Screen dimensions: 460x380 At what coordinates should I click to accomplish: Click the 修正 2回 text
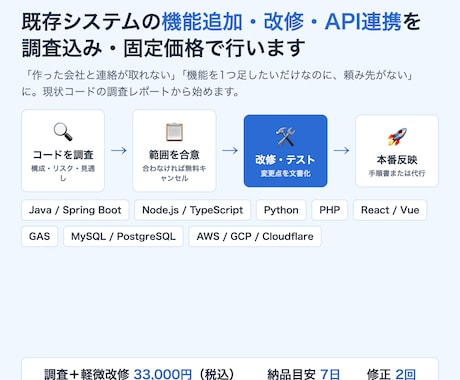(391, 374)
